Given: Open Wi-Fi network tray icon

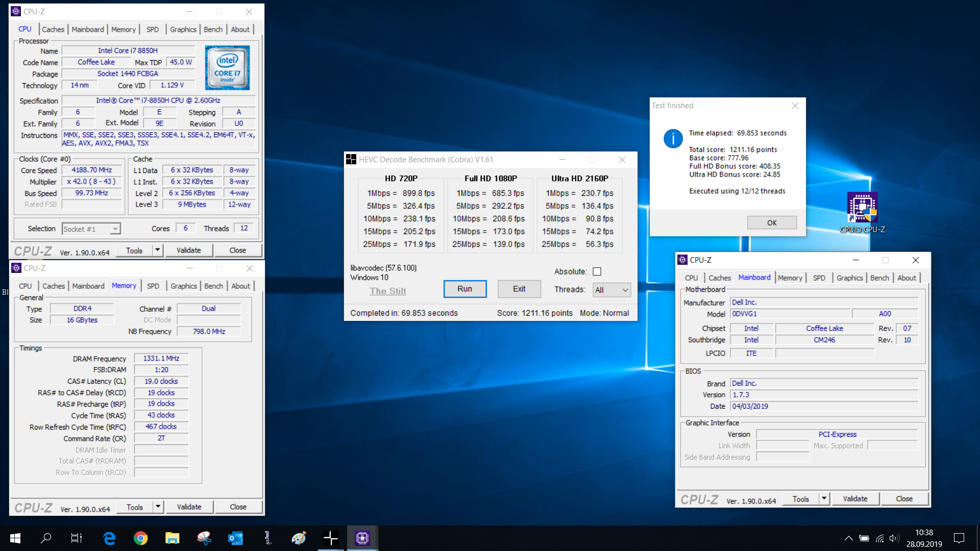Looking at the screenshot, I should (879, 538).
